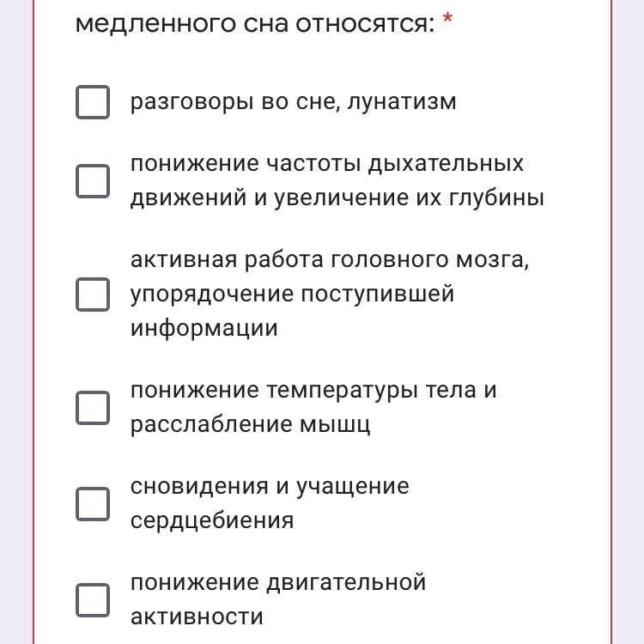Viewport: 644px width, 644px height.
Task: Click the word 'сердцебиения' in the fifth option
Action: tap(212, 521)
